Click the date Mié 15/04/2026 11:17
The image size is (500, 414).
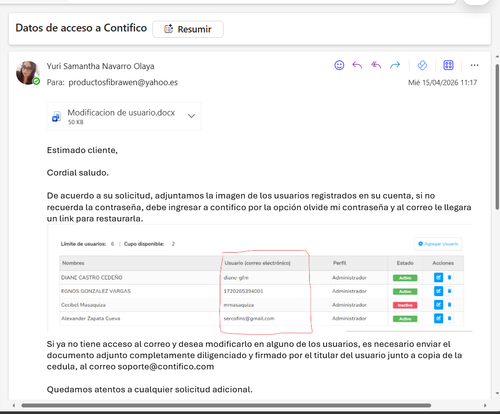click(x=442, y=82)
